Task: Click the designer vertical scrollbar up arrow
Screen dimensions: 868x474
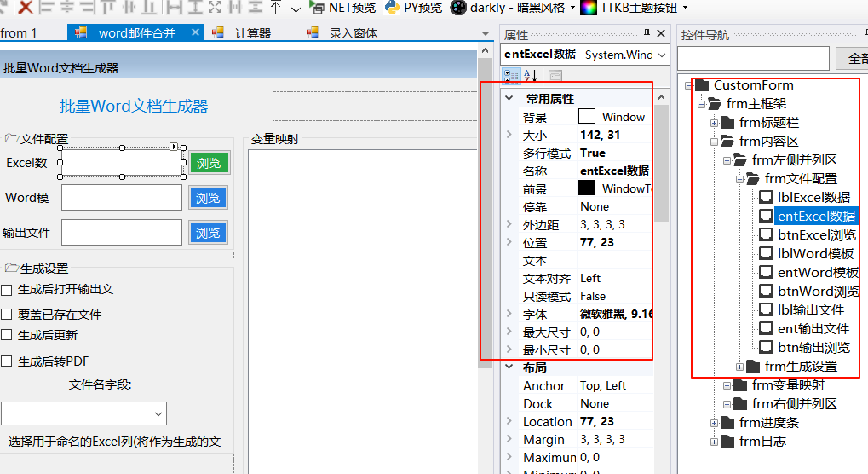Action: coord(485,50)
